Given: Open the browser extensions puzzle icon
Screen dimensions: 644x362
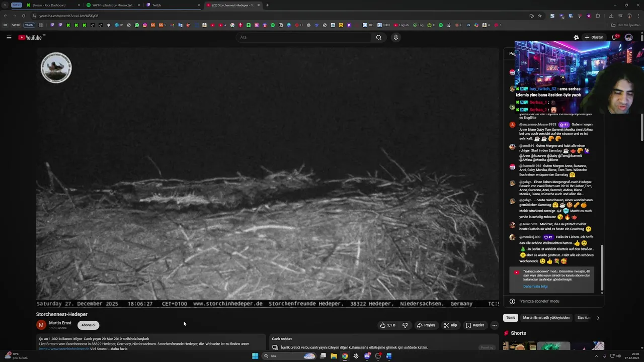Looking at the screenshot, I should (598, 16).
